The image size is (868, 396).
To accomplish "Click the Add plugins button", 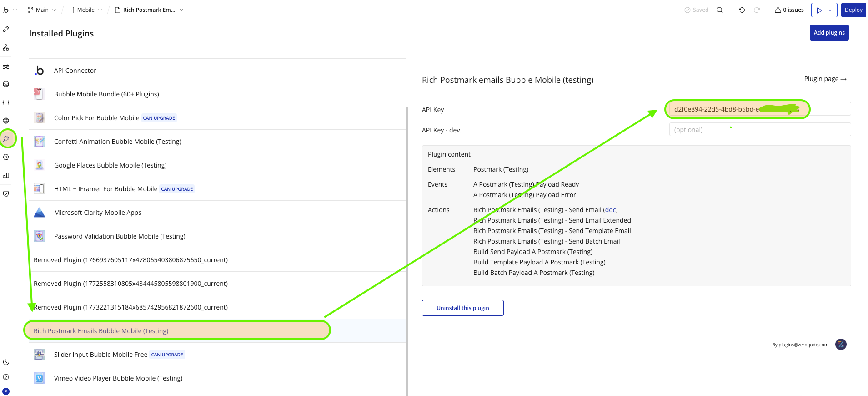I will point(829,32).
